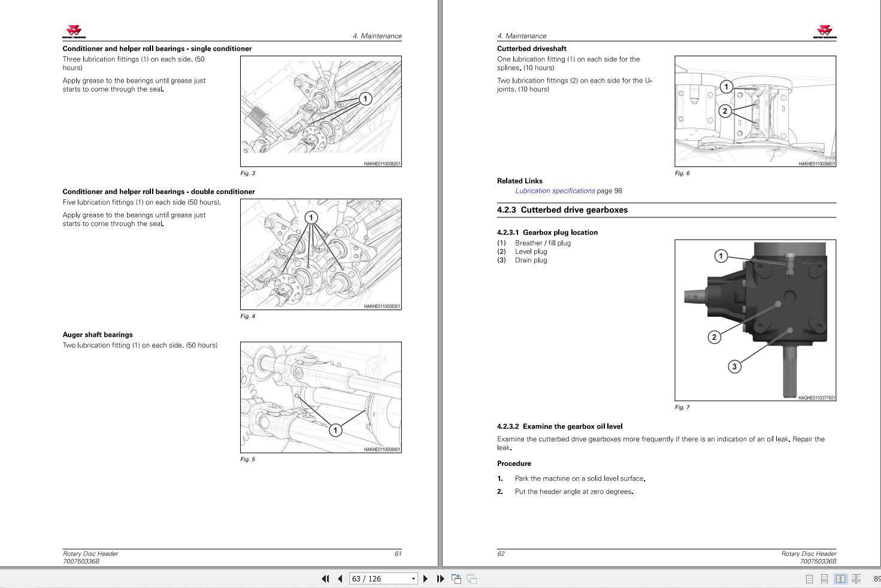Click the Fig. 4 double conditioner diagram
The width and height of the screenshot is (881, 588).
[x=321, y=254]
